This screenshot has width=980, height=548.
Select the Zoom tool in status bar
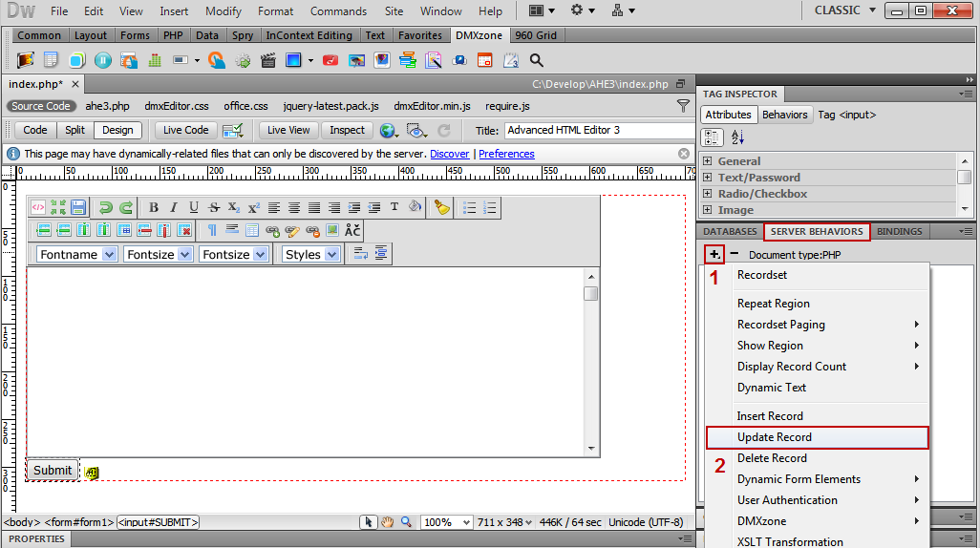click(406, 522)
